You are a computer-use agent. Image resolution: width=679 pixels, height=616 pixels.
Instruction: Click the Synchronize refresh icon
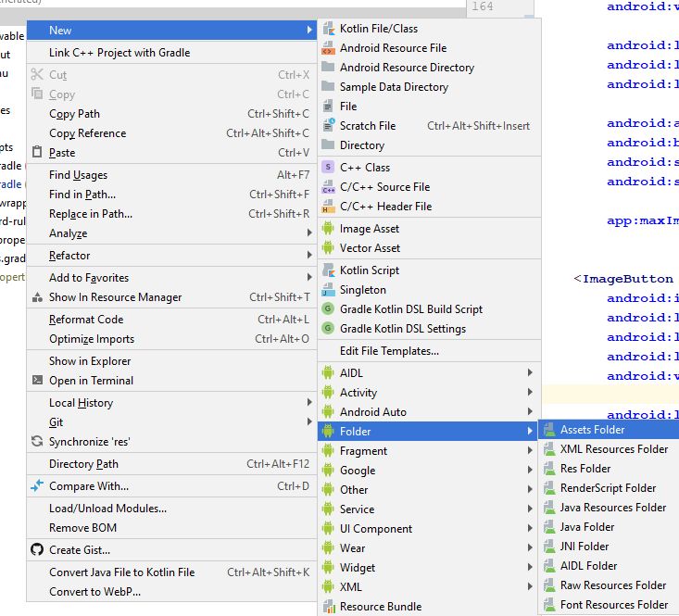(x=37, y=442)
